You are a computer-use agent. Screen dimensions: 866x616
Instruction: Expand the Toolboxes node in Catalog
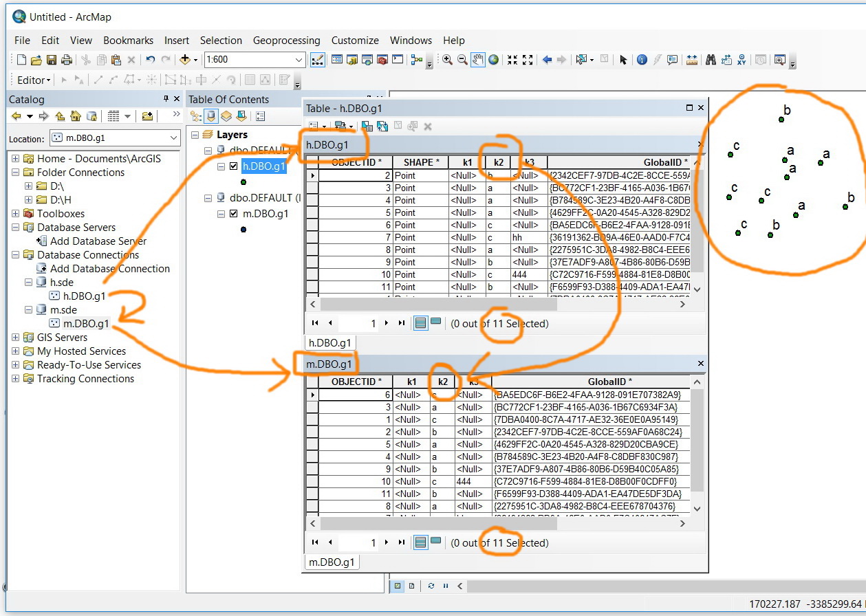[15, 214]
